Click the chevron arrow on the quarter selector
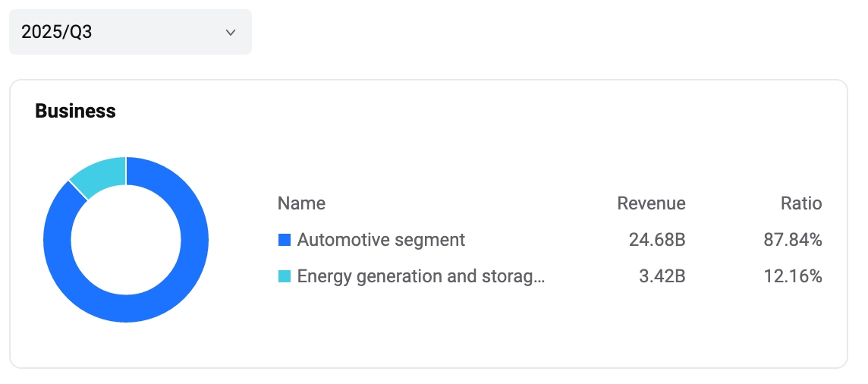868x384 pixels. pos(231,33)
